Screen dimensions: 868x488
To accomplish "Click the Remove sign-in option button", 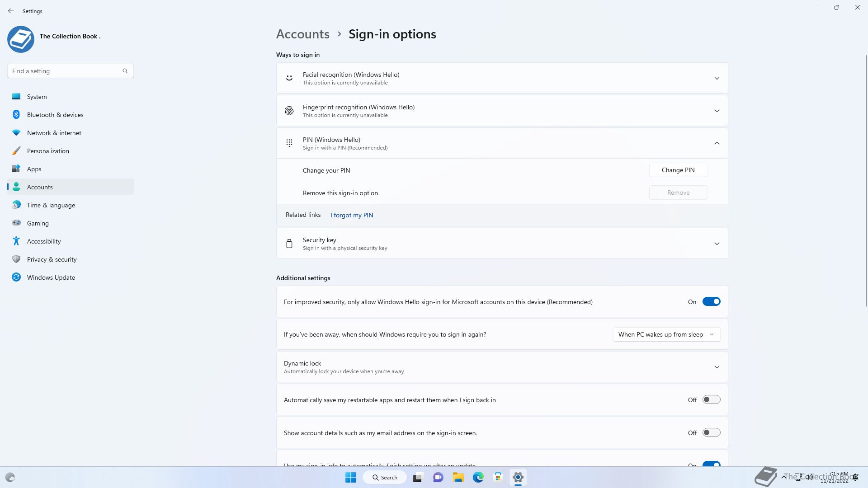I will pos(678,192).
